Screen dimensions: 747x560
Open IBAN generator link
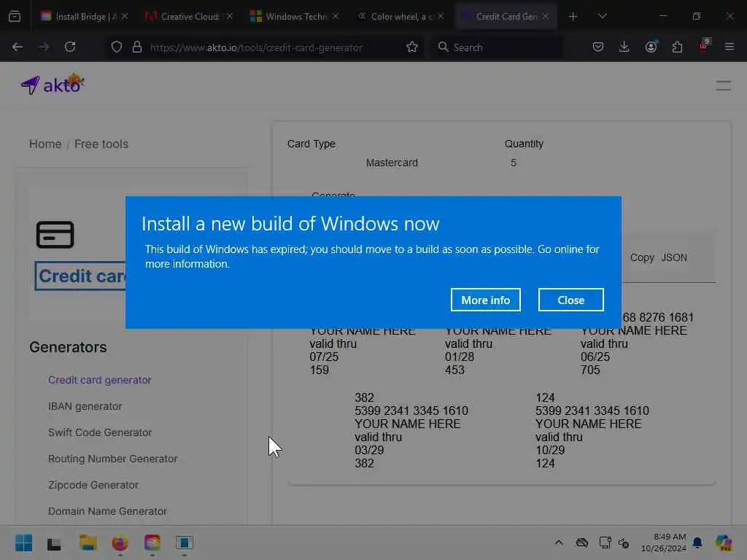click(85, 406)
